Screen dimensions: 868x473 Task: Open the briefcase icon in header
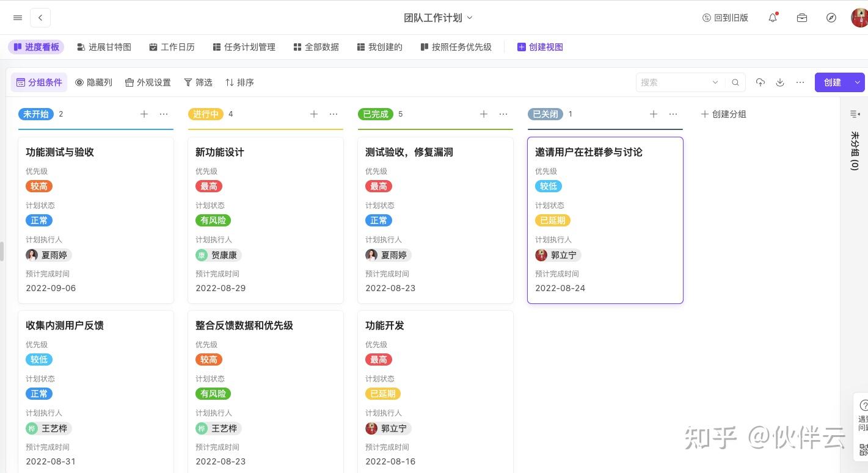point(802,18)
